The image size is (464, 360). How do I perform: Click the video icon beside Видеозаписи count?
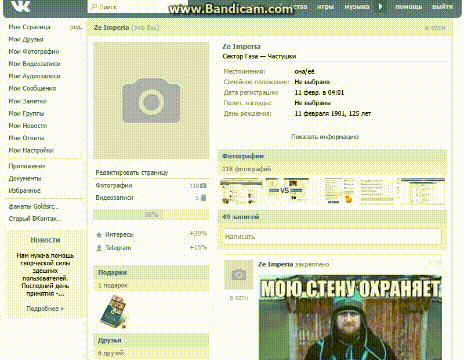(x=204, y=198)
